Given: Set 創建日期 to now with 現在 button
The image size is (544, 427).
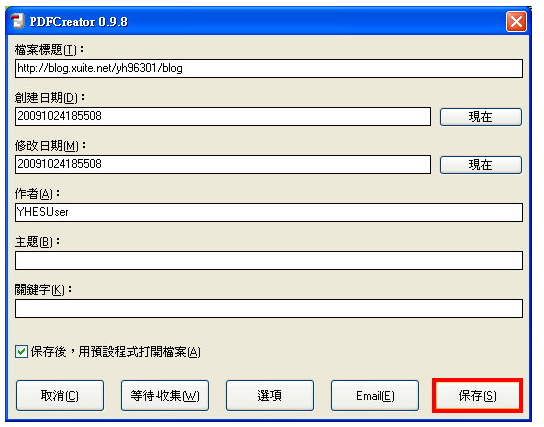Looking at the screenshot, I should pyautogui.click(x=481, y=117).
